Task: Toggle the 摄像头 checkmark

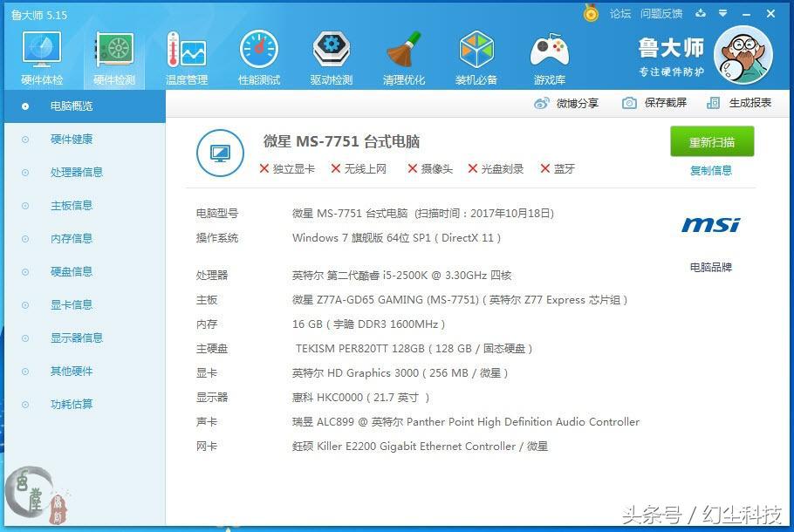Action: coord(410,168)
